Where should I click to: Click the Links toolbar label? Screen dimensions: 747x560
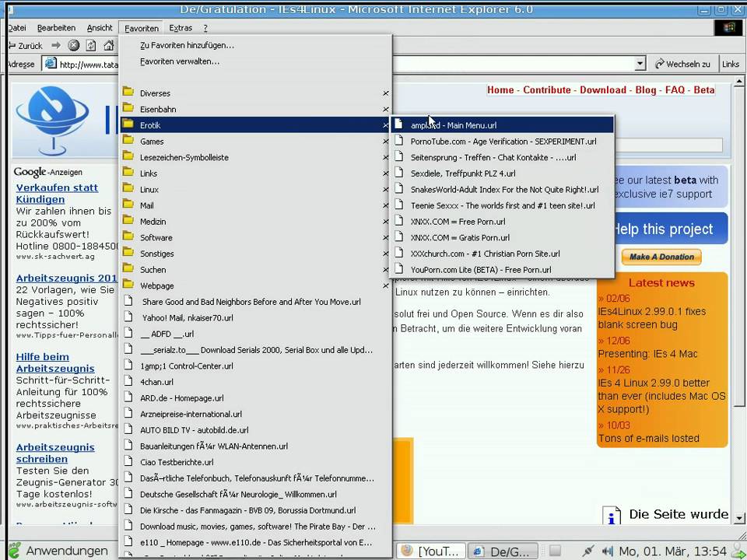tap(731, 64)
